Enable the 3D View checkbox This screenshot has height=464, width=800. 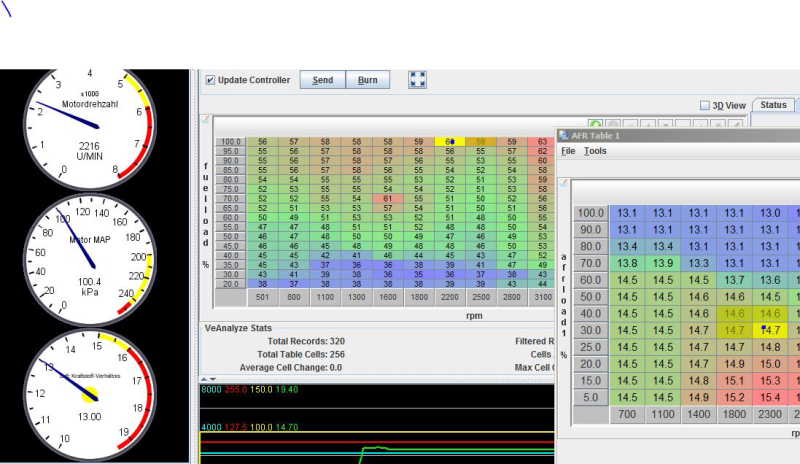pyautogui.click(x=704, y=105)
